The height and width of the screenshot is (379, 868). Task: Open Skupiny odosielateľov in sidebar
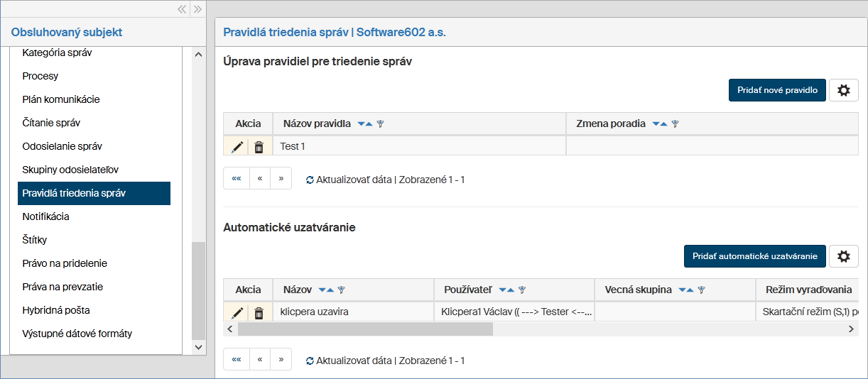[x=70, y=170]
